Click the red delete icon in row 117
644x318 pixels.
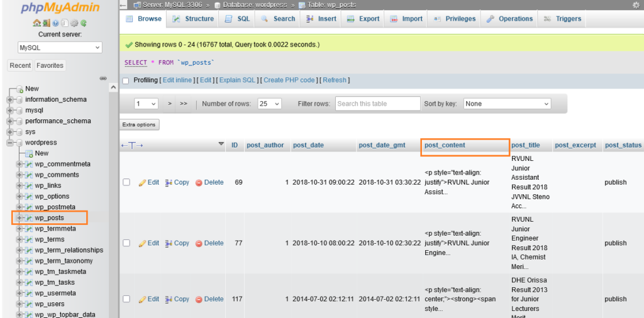coord(199,299)
